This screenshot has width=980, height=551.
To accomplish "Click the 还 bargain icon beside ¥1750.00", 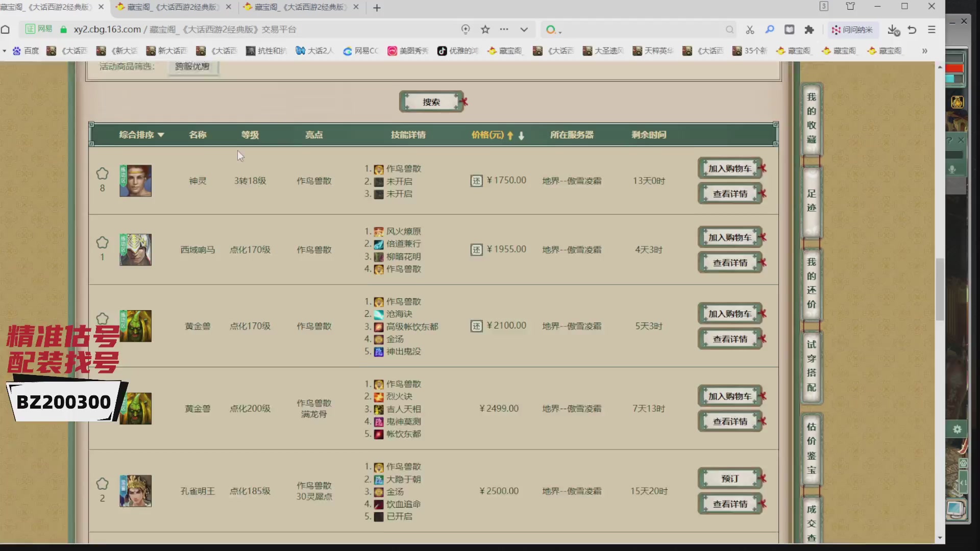I will pos(477,180).
